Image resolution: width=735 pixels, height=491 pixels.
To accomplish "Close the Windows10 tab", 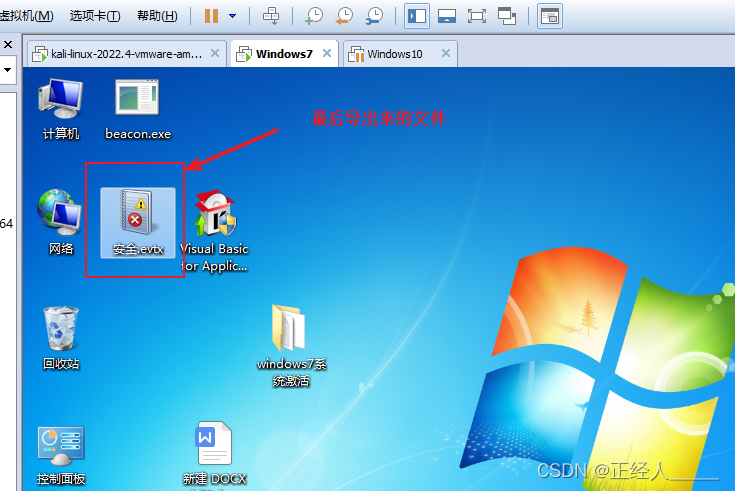I will pyautogui.click(x=446, y=53).
